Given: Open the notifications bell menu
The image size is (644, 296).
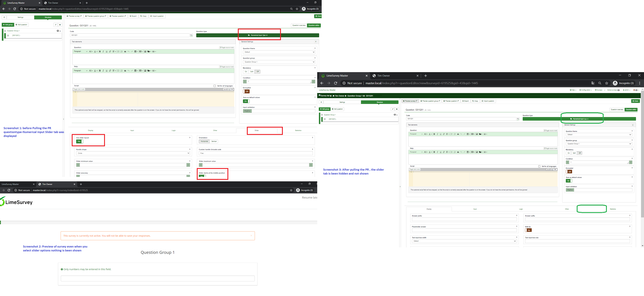Looking at the screenshot, I should coord(635,90).
